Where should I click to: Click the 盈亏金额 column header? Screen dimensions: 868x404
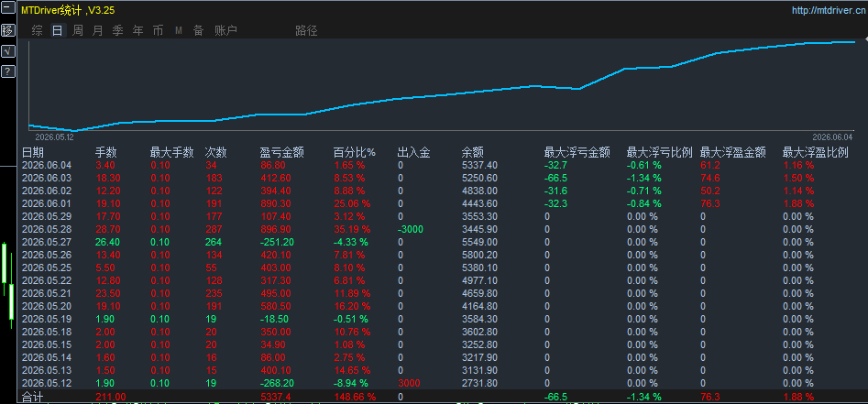coord(281,152)
